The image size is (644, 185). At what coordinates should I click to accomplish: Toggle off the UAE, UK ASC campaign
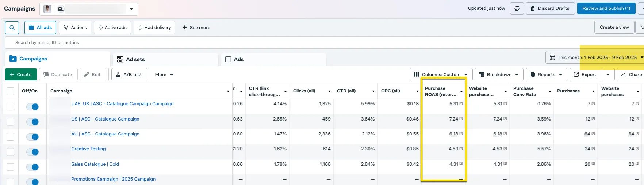(x=32, y=107)
